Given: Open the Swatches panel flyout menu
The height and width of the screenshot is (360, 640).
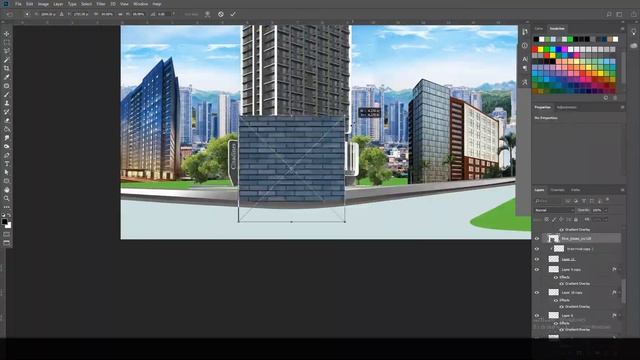Looking at the screenshot, I should pyautogui.click(x=622, y=29).
